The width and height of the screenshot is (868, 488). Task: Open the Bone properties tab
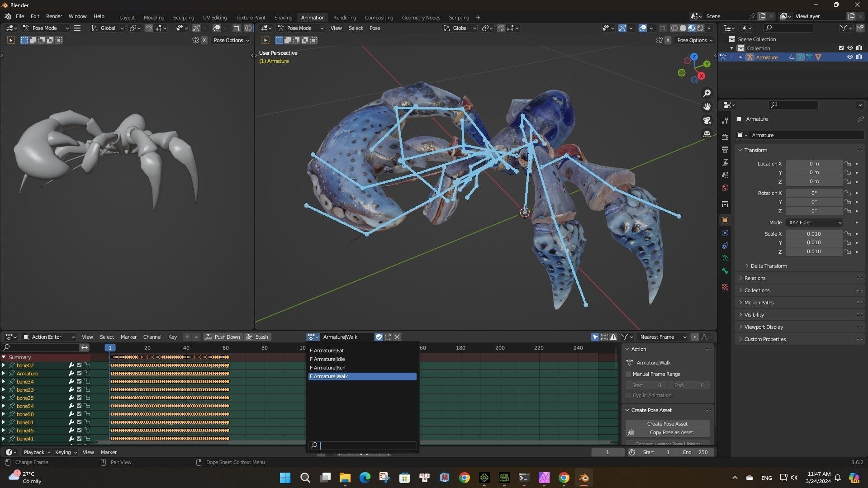[x=725, y=271]
